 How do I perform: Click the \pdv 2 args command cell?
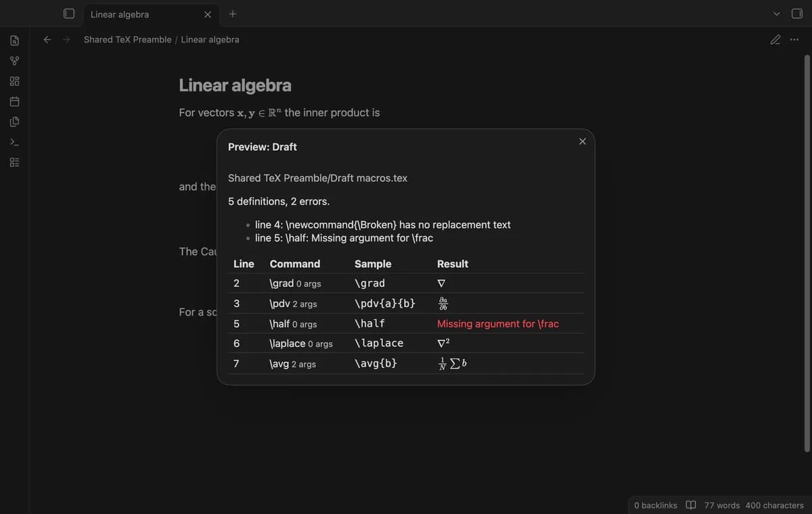click(293, 304)
